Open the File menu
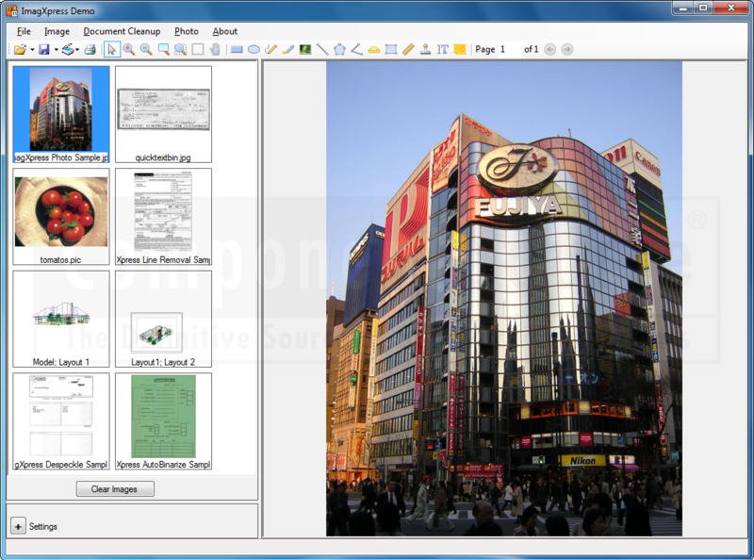 point(24,31)
